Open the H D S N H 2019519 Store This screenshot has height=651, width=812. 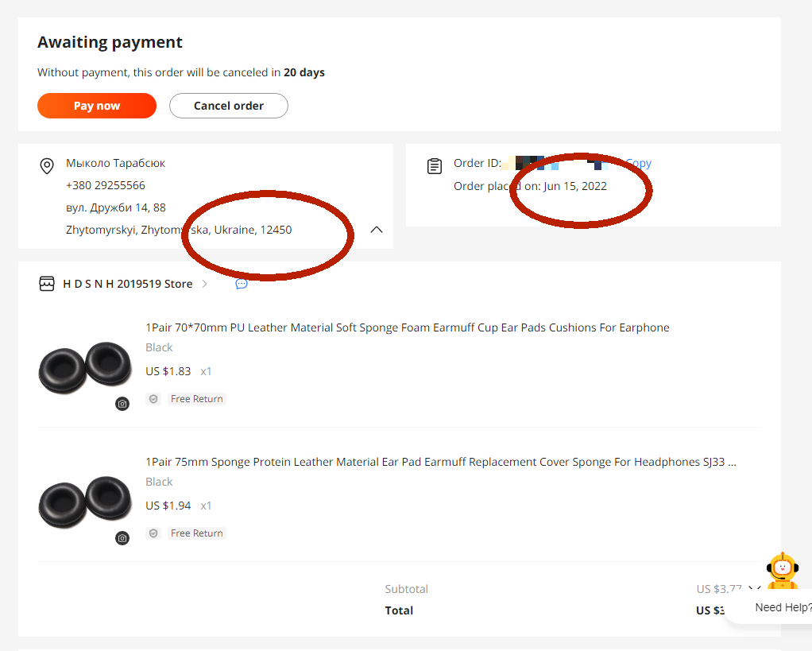pyautogui.click(x=127, y=284)
